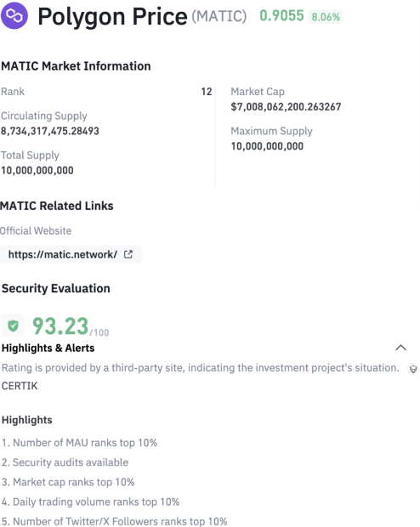
Task: Click the external link icon beside matic.network
Action: click(128, 254)
